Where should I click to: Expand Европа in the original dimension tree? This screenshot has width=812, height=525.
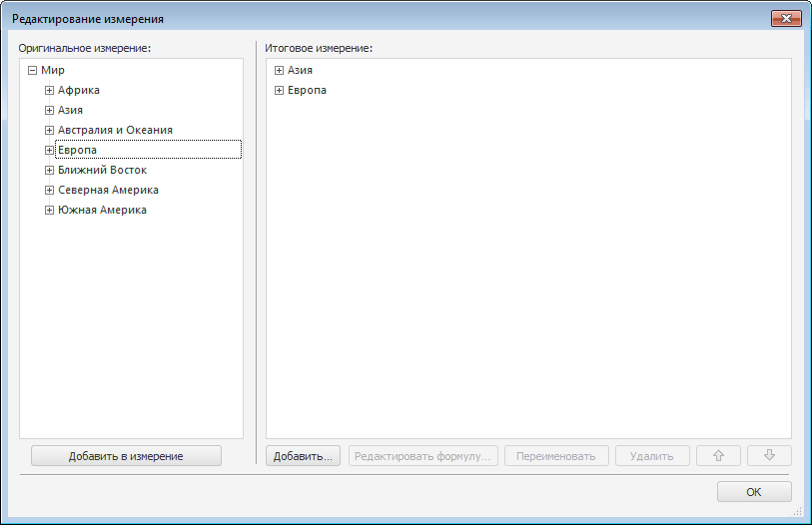49,150
